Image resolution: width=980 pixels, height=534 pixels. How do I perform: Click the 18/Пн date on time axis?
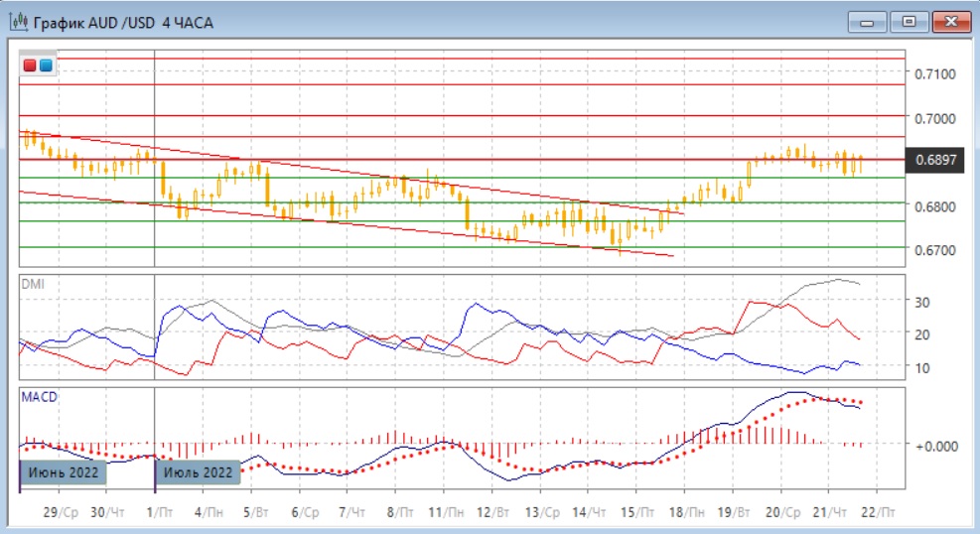pos(687,511)
